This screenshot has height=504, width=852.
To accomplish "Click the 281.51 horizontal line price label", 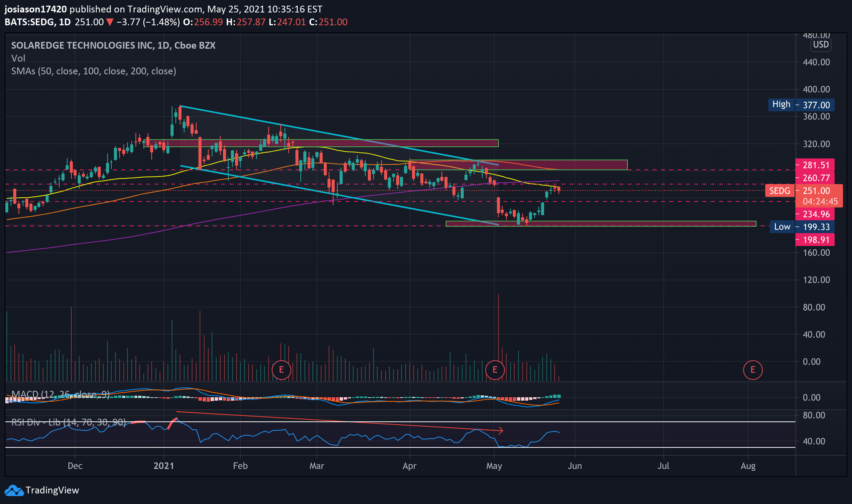I will [x=815, y=165].
